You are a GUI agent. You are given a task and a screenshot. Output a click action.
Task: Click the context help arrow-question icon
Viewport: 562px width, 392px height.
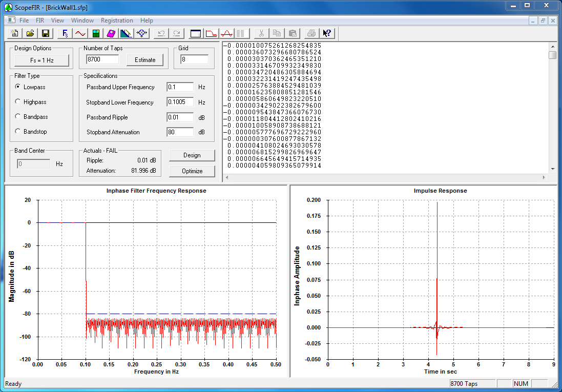tap(327, 33)
